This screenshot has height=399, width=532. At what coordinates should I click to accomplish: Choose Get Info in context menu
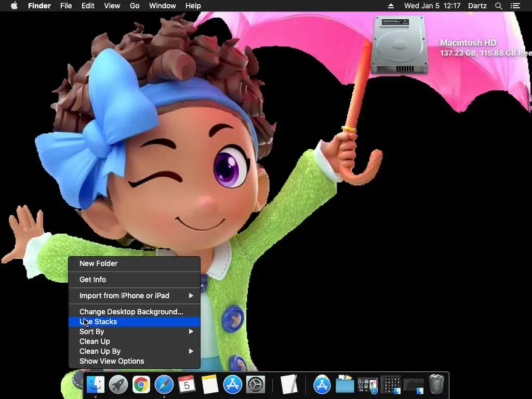click(135, 280)
